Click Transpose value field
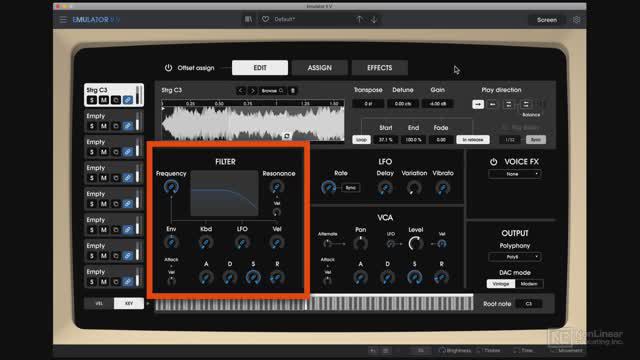This screenshot has height=360, width=640. (x=368, y=104)
